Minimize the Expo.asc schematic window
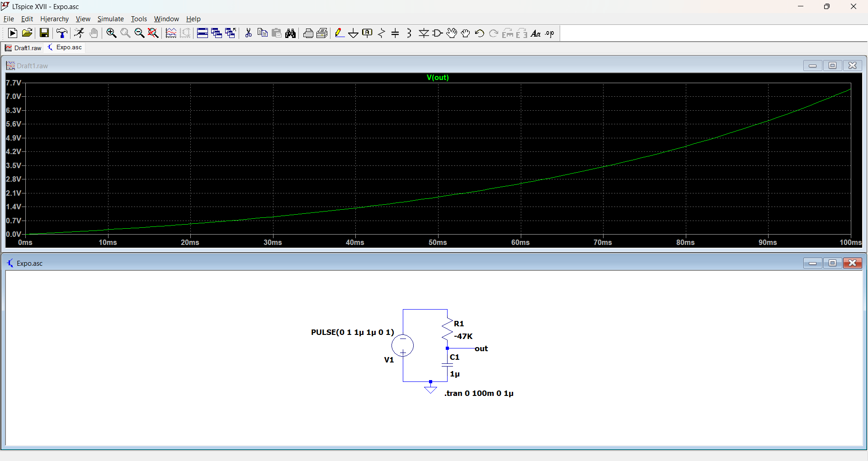The height and width of the screenshot is (461, 868). point(812,263)
